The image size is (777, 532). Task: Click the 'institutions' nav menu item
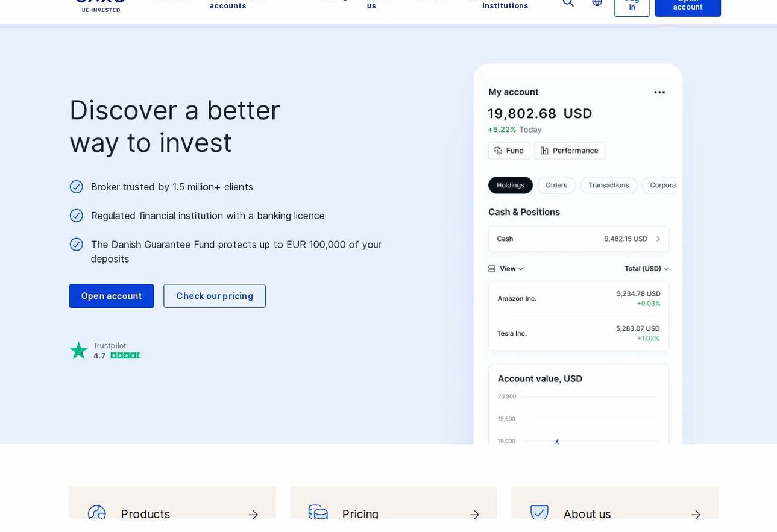(x=505, y=6)
